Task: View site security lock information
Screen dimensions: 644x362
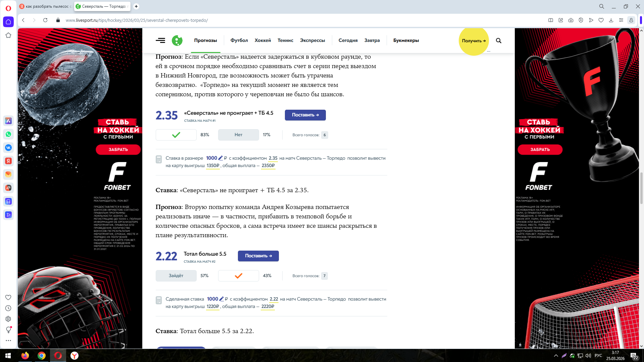Action: [x=58, y=20]
